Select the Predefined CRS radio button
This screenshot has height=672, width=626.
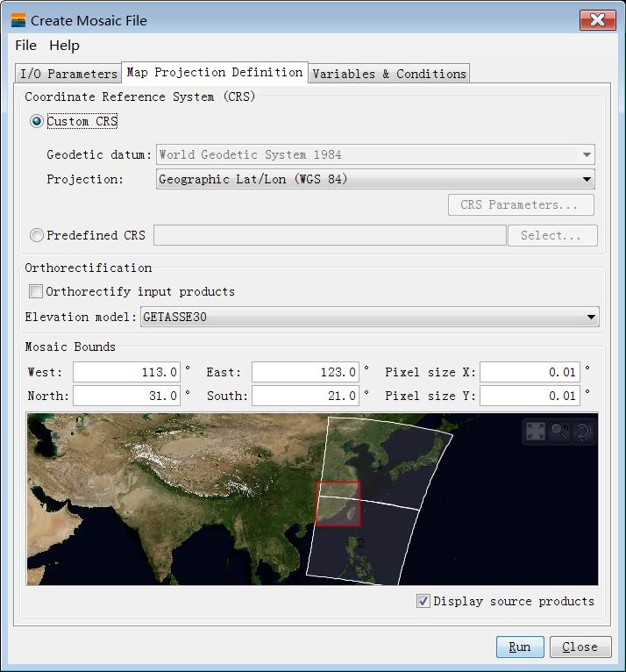point(37,235)
